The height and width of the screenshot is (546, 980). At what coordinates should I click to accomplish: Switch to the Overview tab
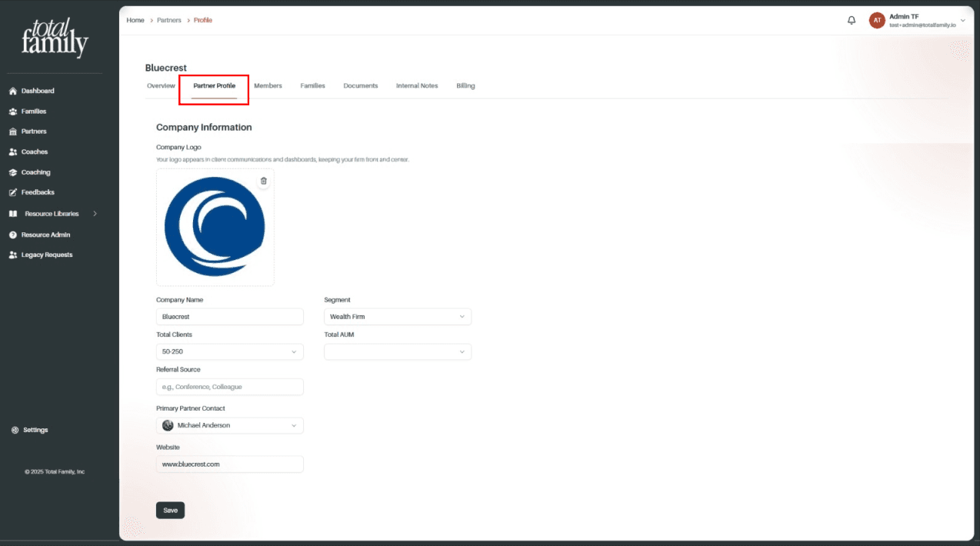(161, 86)
